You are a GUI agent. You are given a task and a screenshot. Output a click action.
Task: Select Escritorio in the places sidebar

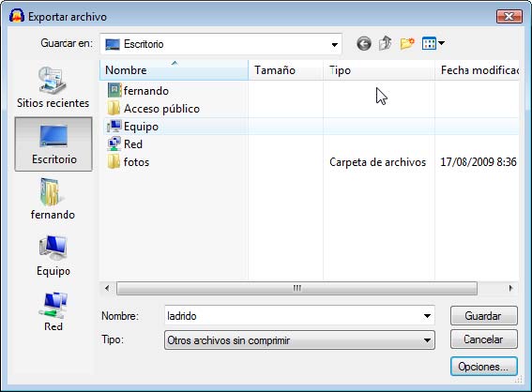coord(53,144)
